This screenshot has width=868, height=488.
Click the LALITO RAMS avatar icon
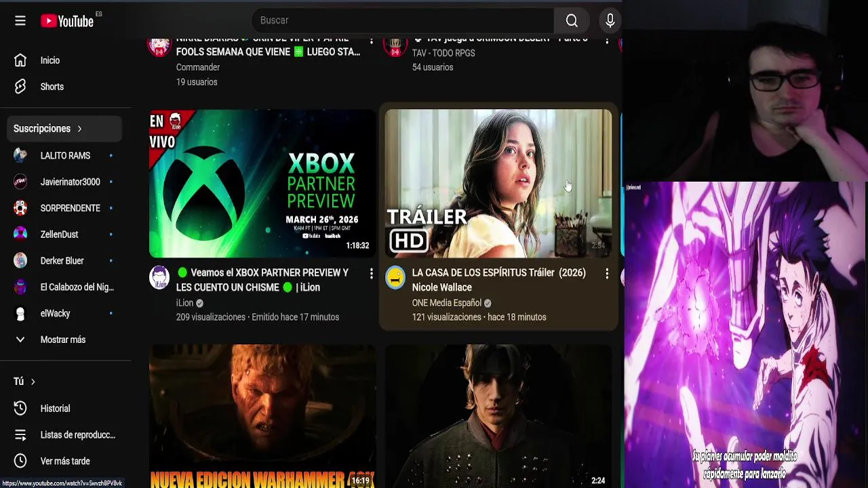click(20, 156)
